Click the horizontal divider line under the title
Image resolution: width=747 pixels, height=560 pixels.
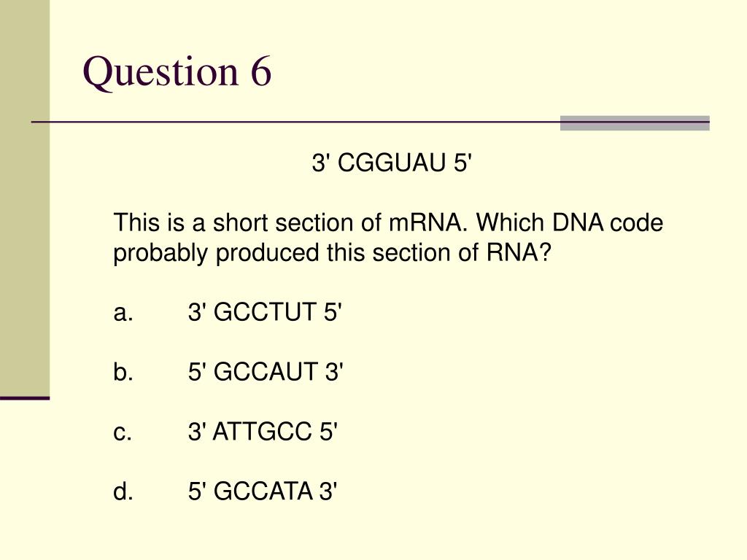pos(370,122)
